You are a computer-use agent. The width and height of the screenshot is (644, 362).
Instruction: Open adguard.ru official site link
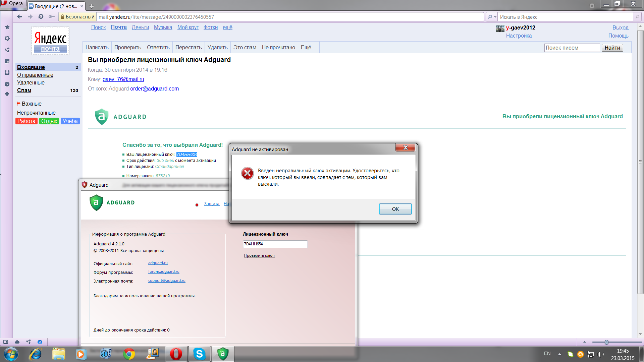[x=158, y=263]
